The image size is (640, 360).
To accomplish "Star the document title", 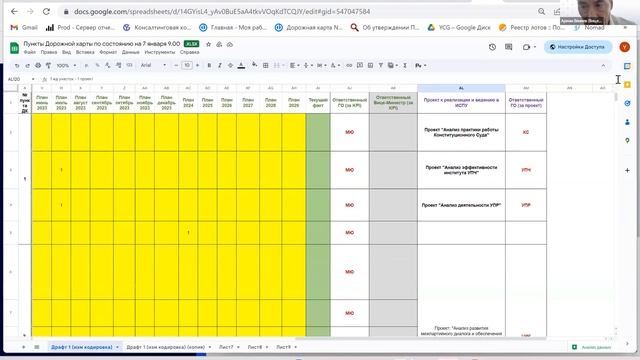I will point(209,44).
